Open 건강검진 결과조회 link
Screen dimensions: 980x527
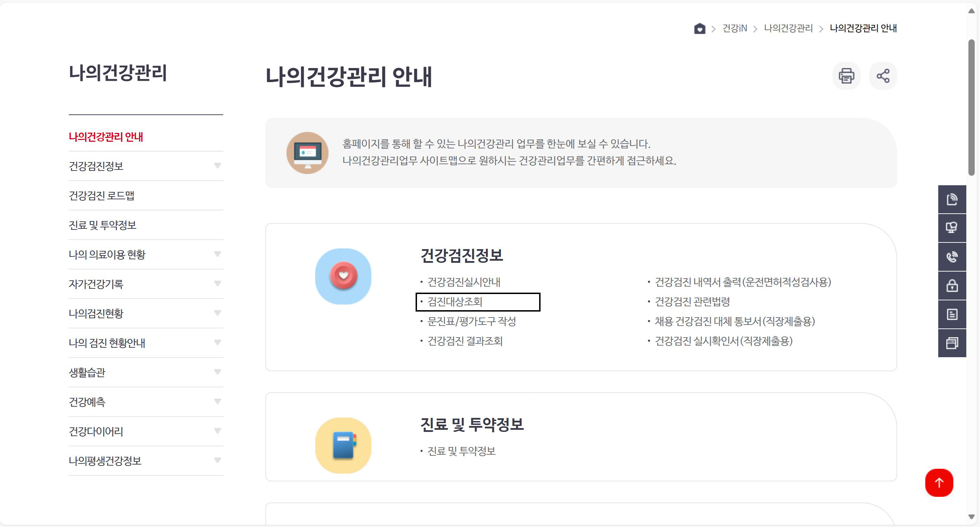[x=465, y=341]
